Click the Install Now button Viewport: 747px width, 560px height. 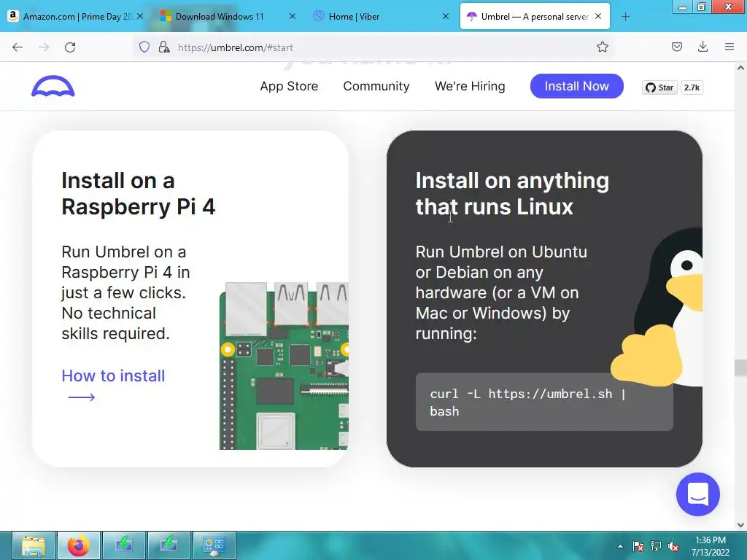point(576,86)
